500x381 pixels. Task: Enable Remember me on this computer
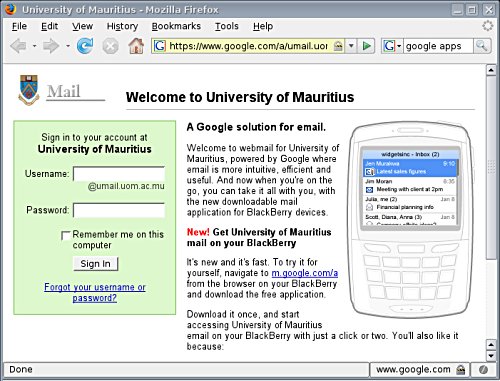point(66,235)
